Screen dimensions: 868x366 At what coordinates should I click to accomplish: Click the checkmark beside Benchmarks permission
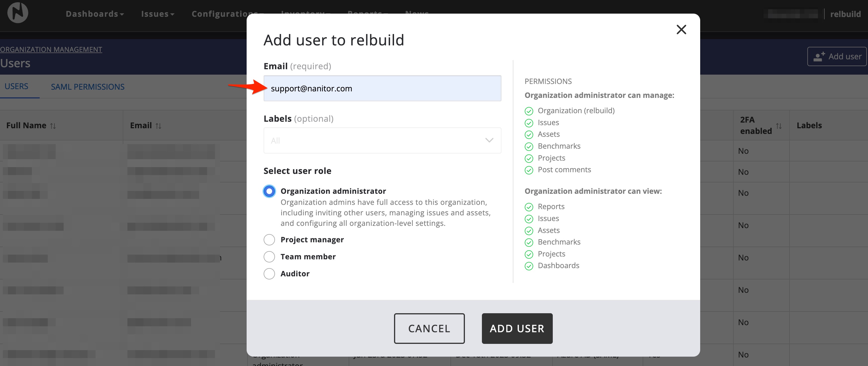coord(529,147)
